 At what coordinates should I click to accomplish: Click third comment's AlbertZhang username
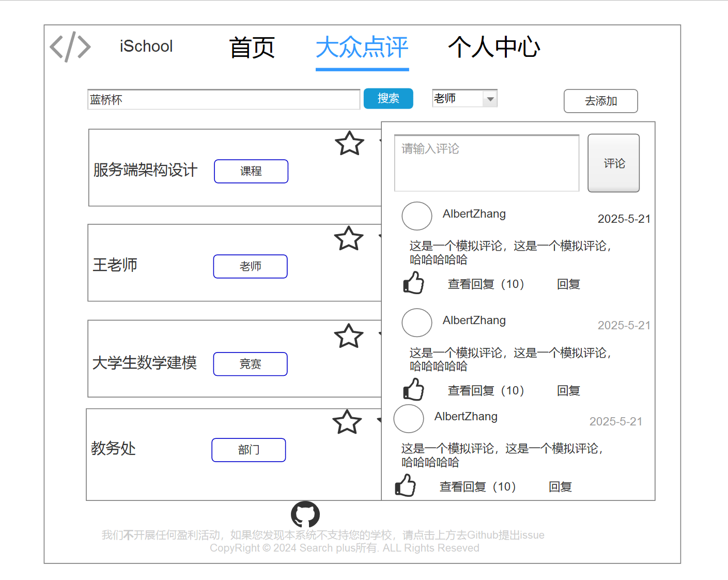(x=466, y=417)
